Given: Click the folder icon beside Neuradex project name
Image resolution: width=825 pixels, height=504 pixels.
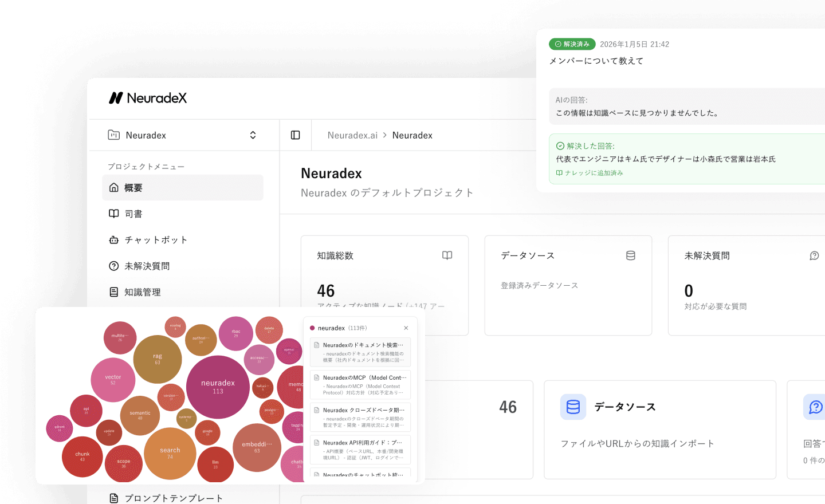Looking at the screenshot, I should point(115,135).
